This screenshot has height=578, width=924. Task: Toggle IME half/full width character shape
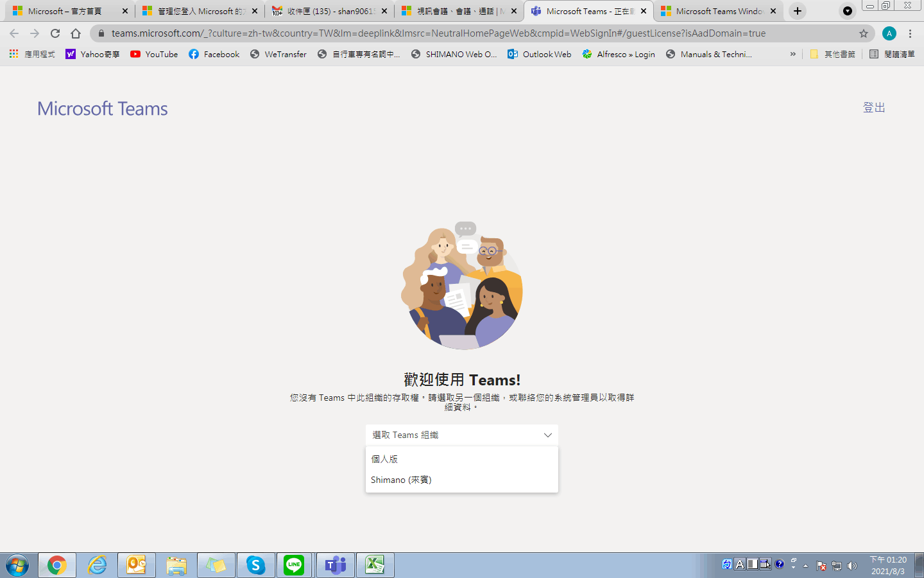pyautogui.click(x=752, y=565)
